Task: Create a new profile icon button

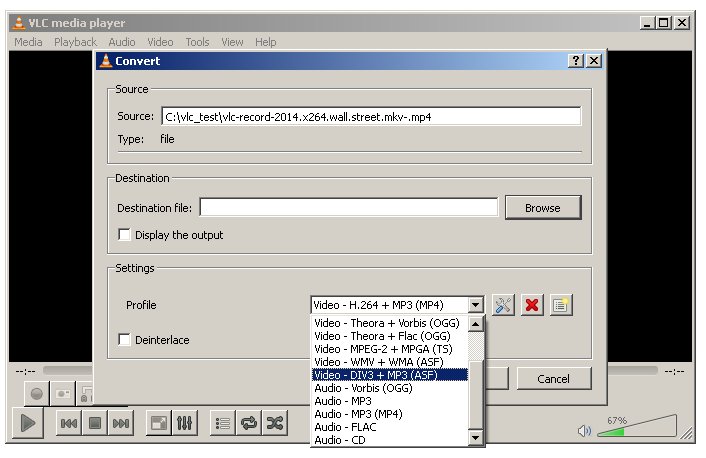Action: pos(561,305)
